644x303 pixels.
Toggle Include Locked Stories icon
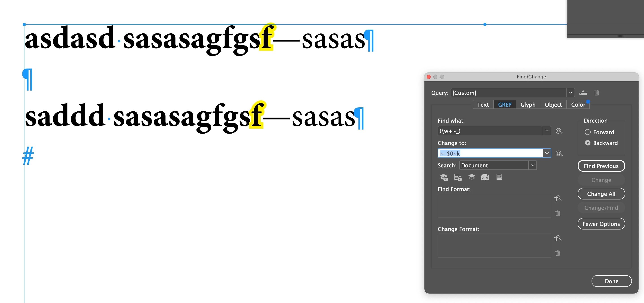pyautogui.click(x=458, y=177)
